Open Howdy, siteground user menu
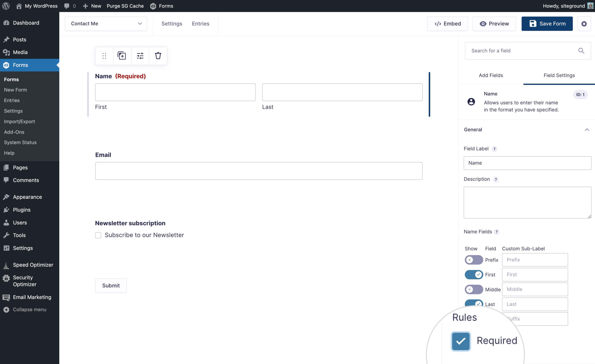595x364 pixels. [x=568, y=6]
